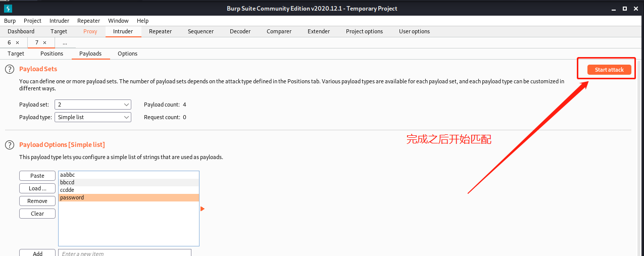Switch to the Extender tab
The height and width of the screenshot is (256, 644).
click(x=319, y=31)
